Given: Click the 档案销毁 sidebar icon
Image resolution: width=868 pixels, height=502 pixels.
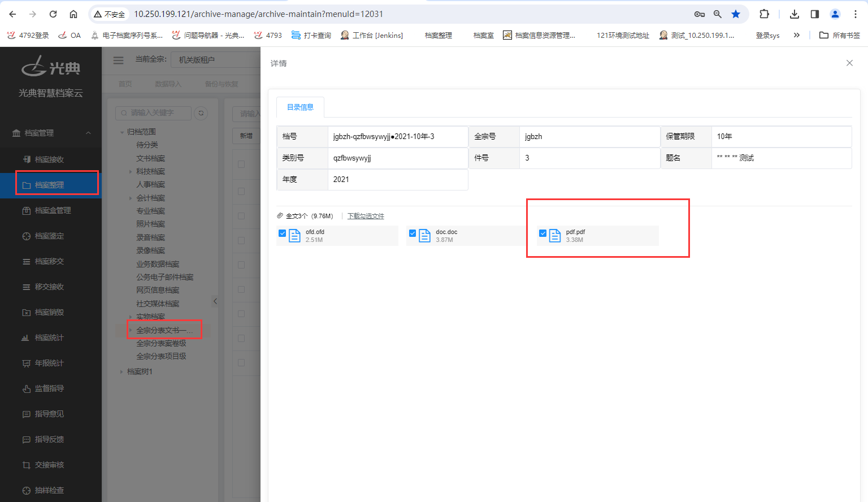Looking at the screenshot, I should (x=26, y=312).
